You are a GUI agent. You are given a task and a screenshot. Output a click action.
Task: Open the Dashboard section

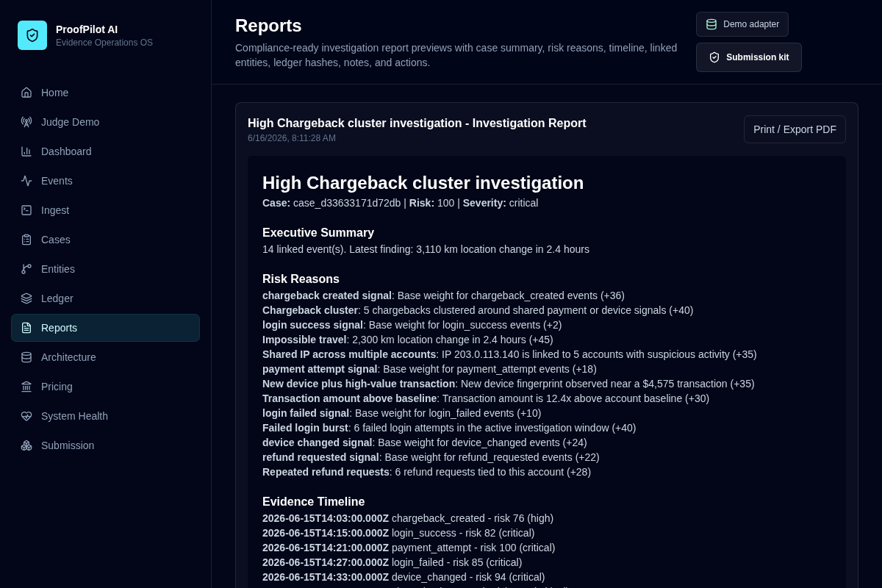105,151
